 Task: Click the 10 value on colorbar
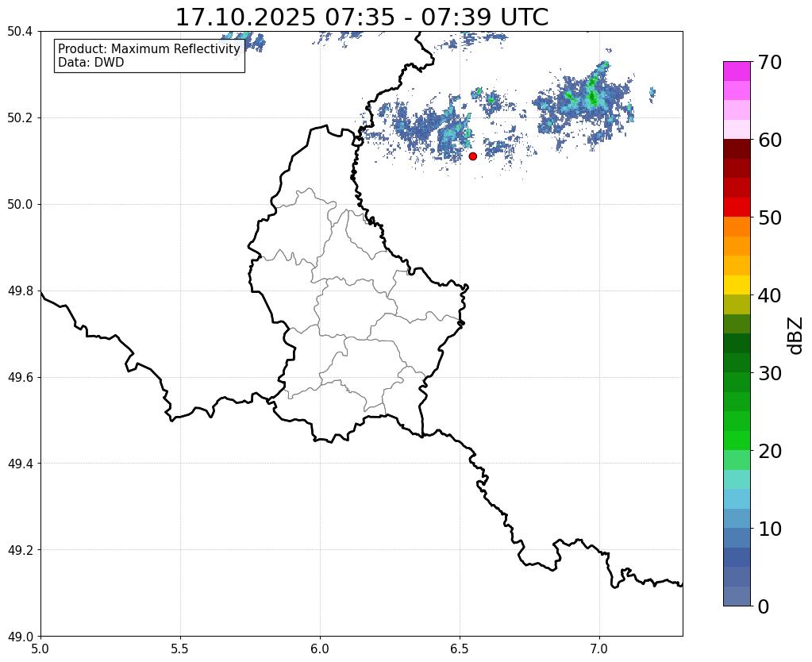click(x=770, y=529)
